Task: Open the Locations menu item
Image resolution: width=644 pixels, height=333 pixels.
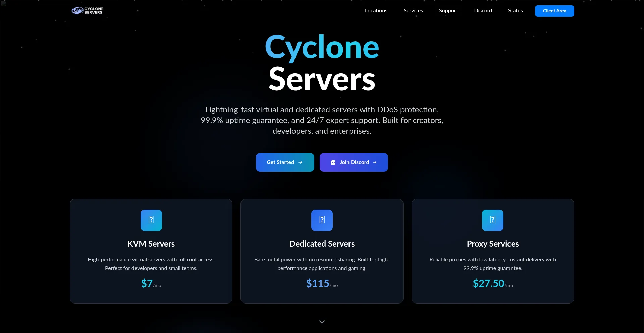Action: pyautogui.click(x=376, y=10)
